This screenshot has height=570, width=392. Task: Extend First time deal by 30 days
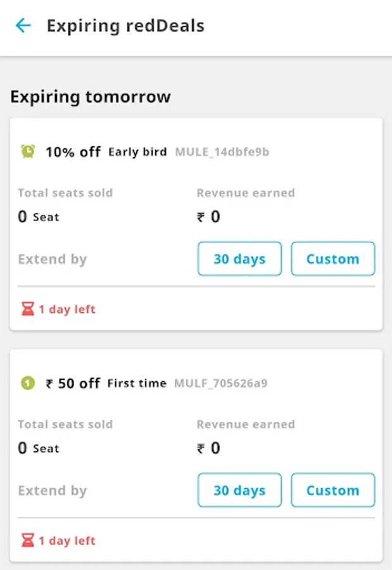coord(239,490)
